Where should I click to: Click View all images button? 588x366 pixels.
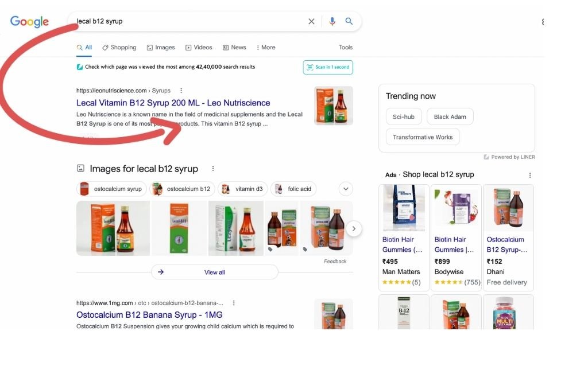[x=214, y=272]
